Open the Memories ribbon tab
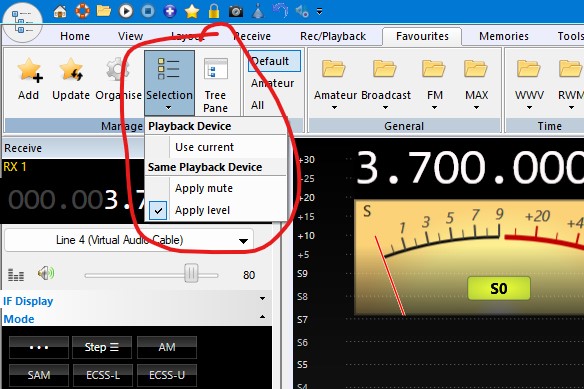584x389 pixels. 504,36
